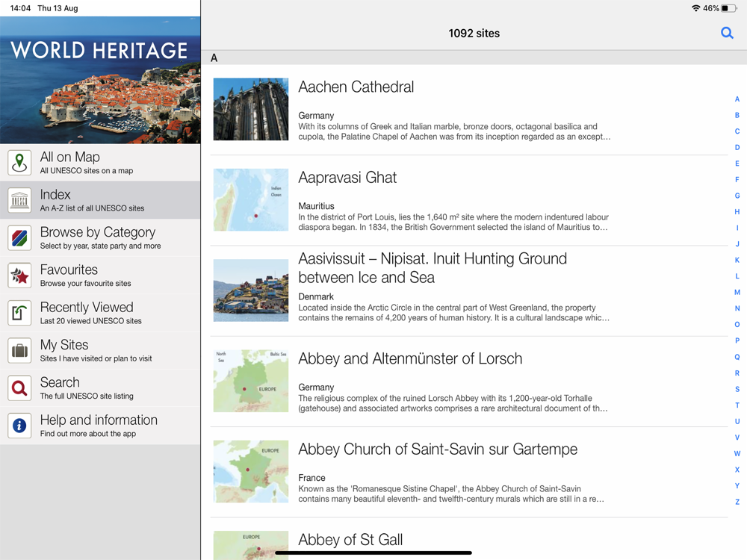This screenshot has width=747, height=560.
Task: Open the Abbey Church of Saint-Savin map thumbnail
Action: click(250, 471)
